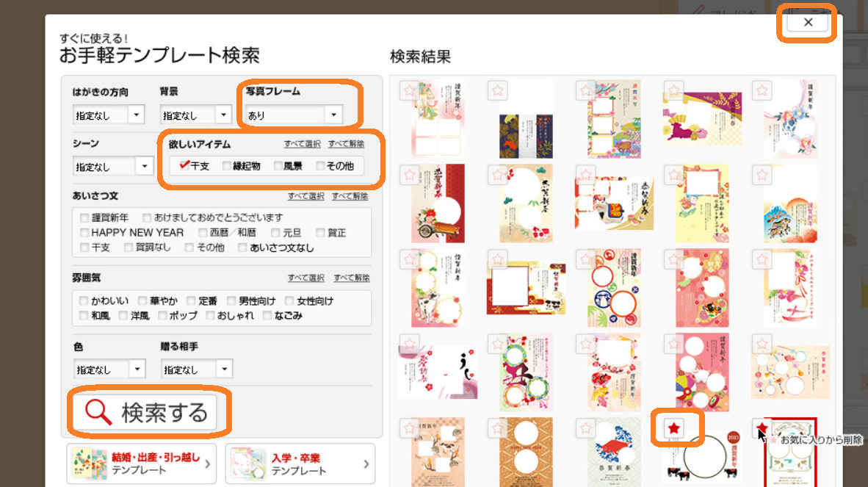The width and height of the screenshot is (868, 487).
Task: Check あけましておめでとうございます greeting
Action: 148,217
